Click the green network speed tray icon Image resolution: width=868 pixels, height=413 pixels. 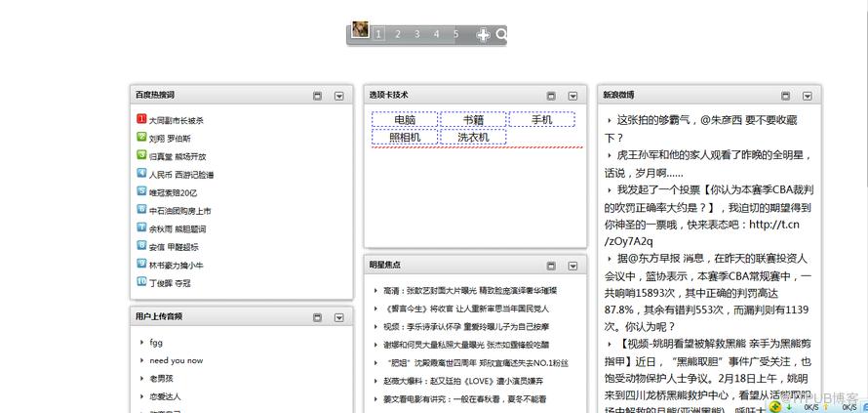click(x=777, y=407)
